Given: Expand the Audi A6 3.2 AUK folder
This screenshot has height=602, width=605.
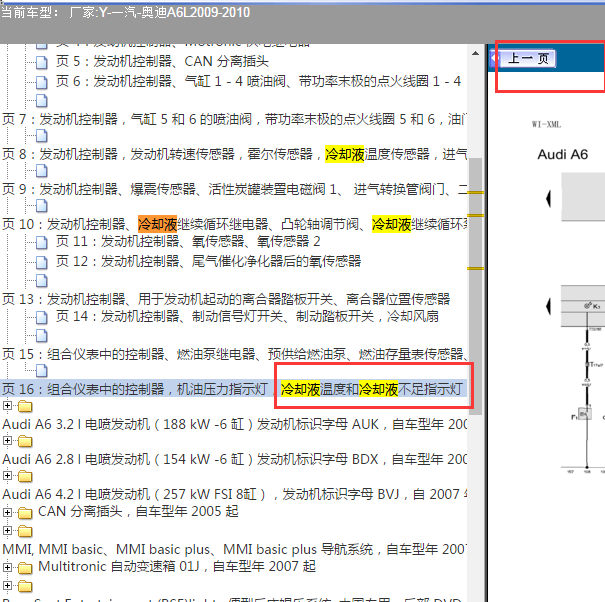Looking at the screenshot, I should click(7, 406).
